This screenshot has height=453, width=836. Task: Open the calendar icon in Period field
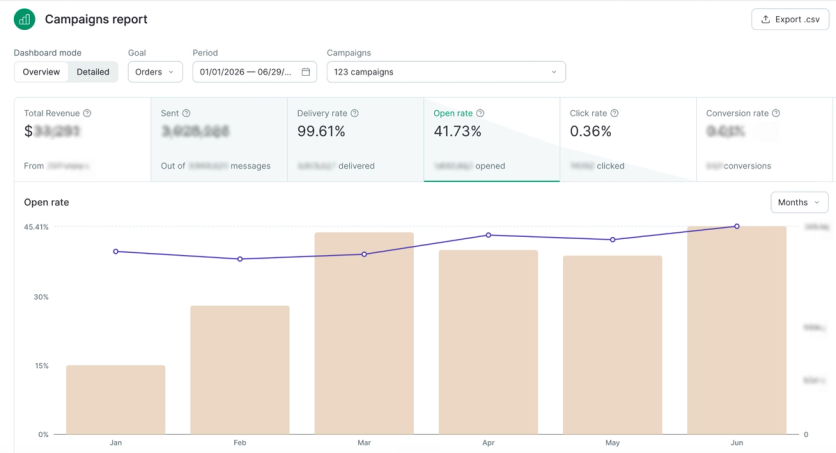coord(306,72)
